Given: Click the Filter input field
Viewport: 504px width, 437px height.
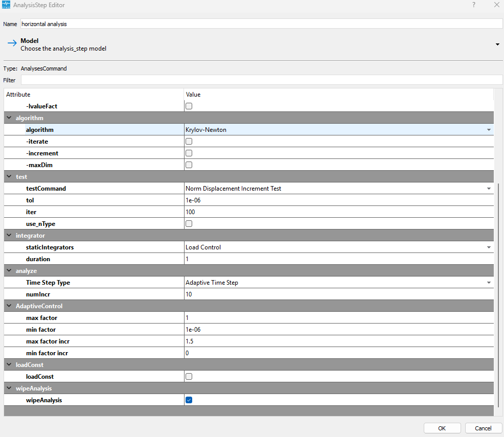Looking at the screenshot, I should pyautogui.click(x=261, y=80).
